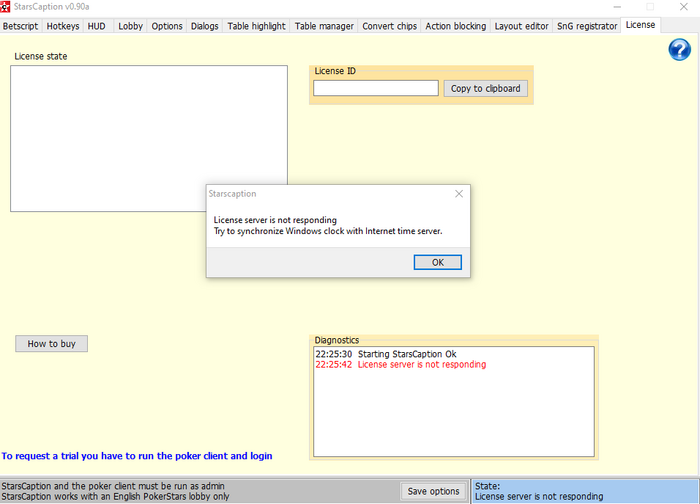This screenshot has width=700, height=504.
Task: Open the Hotkeys tab
Action: (63, 26)
